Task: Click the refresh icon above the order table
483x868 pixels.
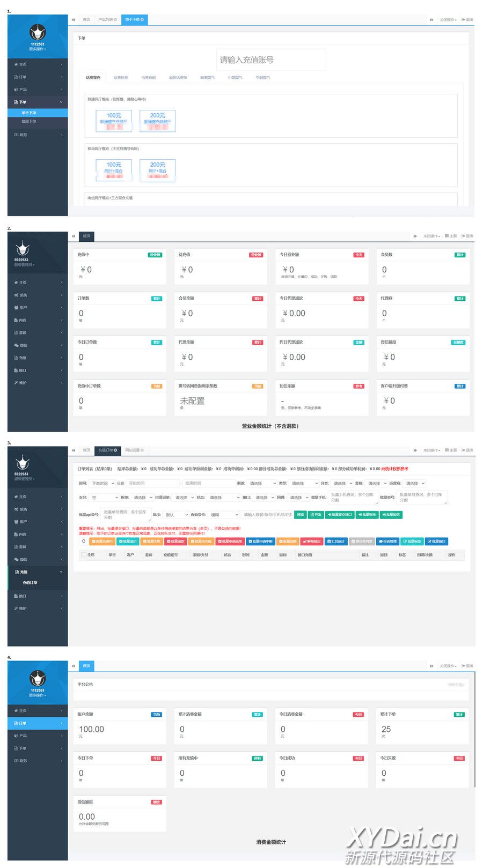Action: click(x=83, y=541)
